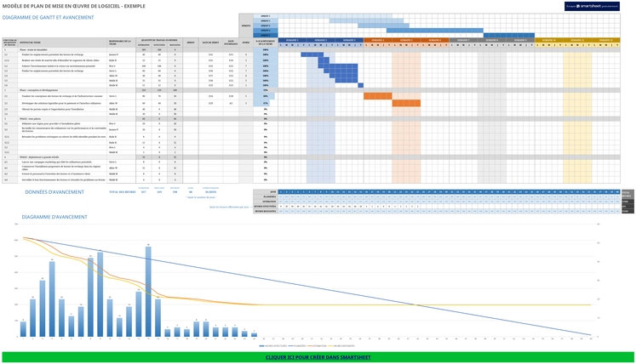Select the 'Modèle de plan de mise en œuvre de logiciel' title
The height and width of the screenshot is (364, 636).
(74, 6)
